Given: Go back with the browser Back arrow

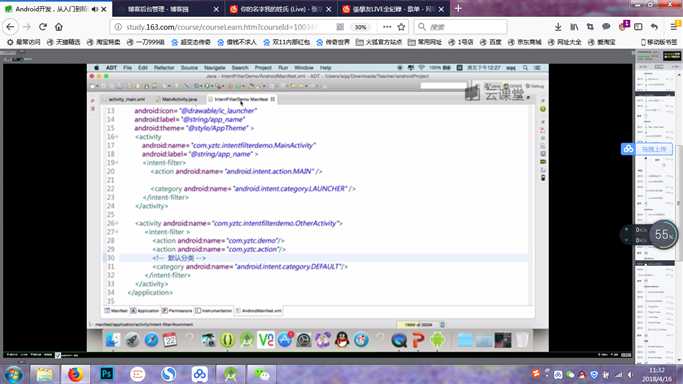Looking at the screenshot, I should (10, 27).
